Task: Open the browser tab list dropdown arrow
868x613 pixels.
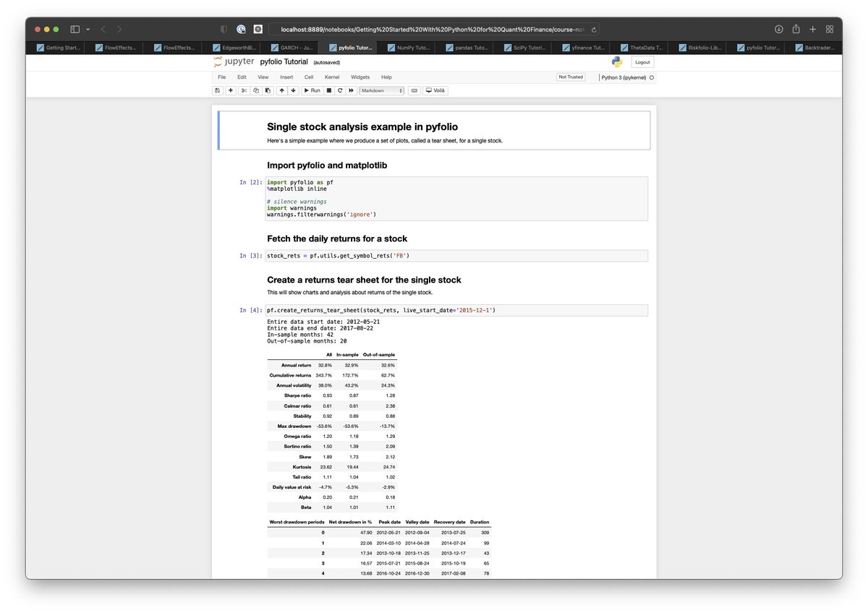Action: coord(88,29)
